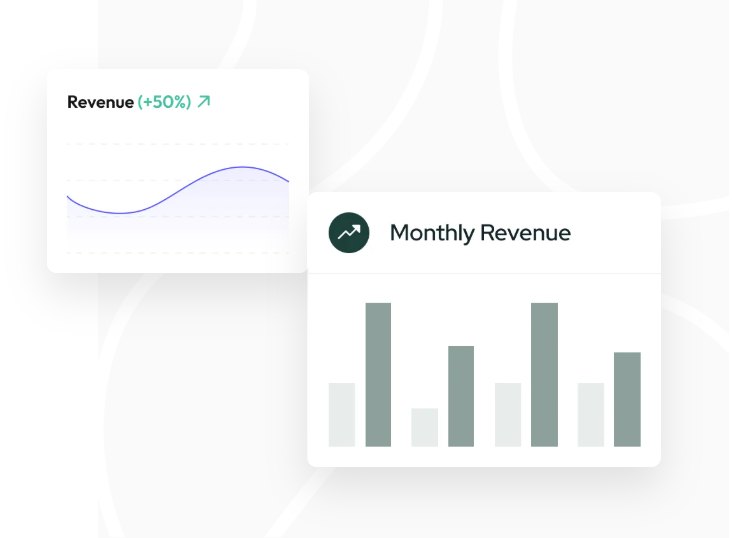Select the rightmost dark bar
This screenshot has width=732, height=538.
(627, 399)
